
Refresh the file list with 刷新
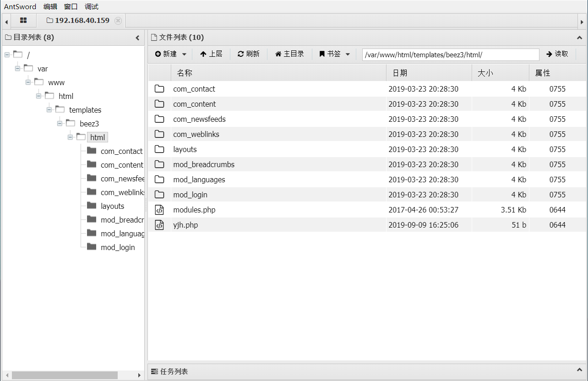click(249, 54)
